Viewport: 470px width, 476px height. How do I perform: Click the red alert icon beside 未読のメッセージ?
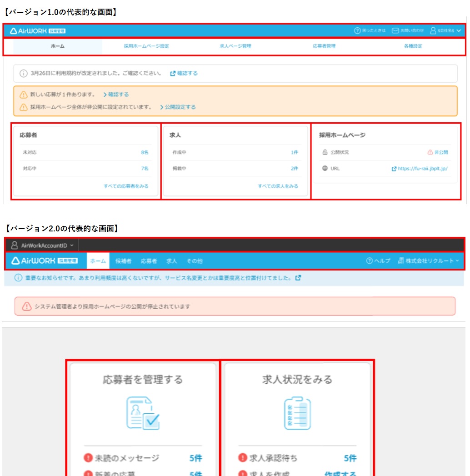click(x=88, y=458)
